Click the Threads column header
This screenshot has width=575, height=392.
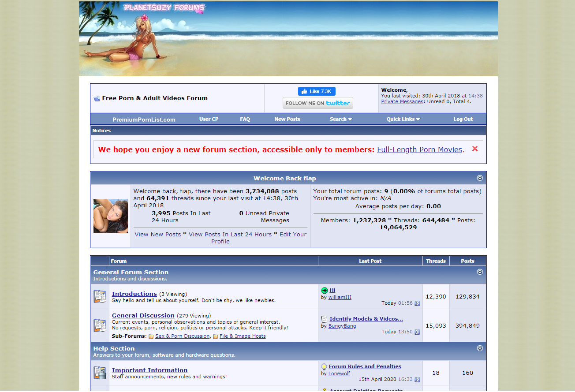coord(436,261)
